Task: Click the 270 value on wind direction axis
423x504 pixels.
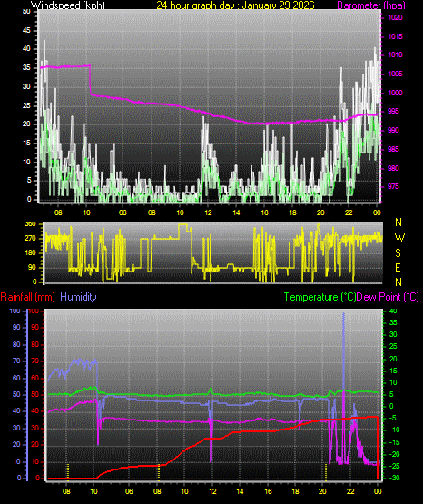Action: pyautogui.click(x=30, y=239)
